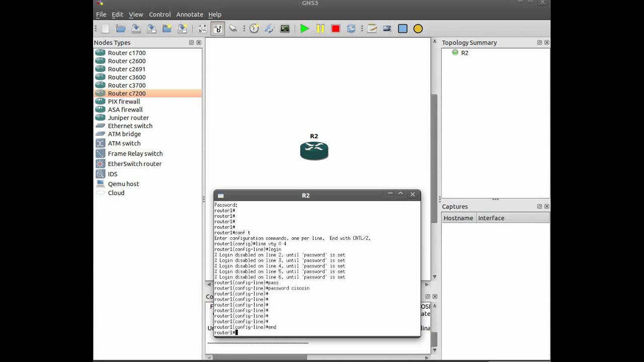The image size is (644, 362).
Task: Select the add note tool
Action: click(x=372, y=29)
